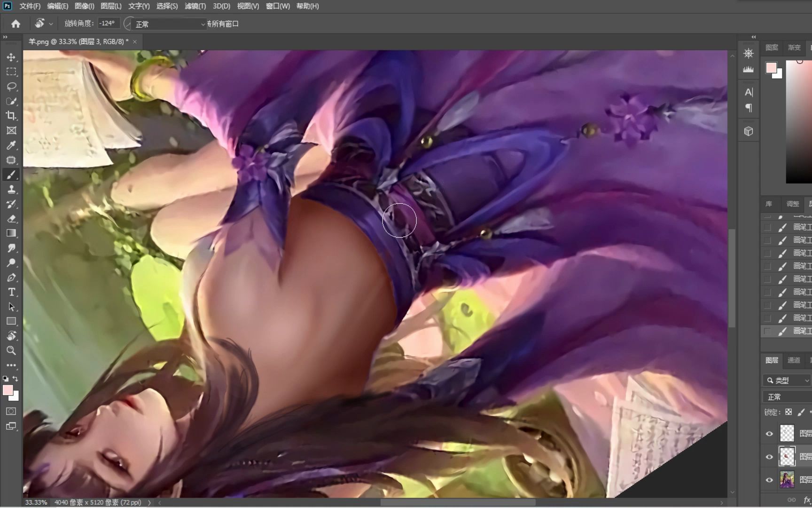The width and height of the screenshot is (812, 508).
Task: Swap foreground and background colors
Action: pyautogui.click(x=16, y=378)
